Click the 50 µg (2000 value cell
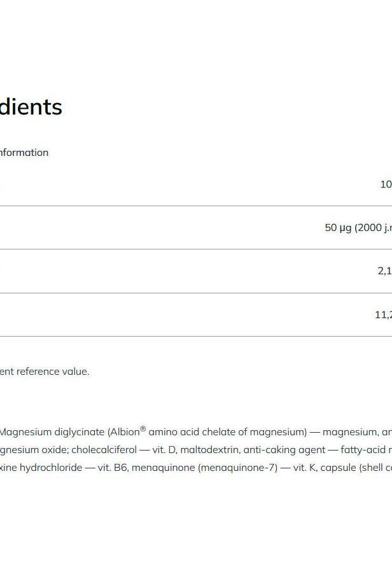 pyautogui.click(x=358, y=228)
